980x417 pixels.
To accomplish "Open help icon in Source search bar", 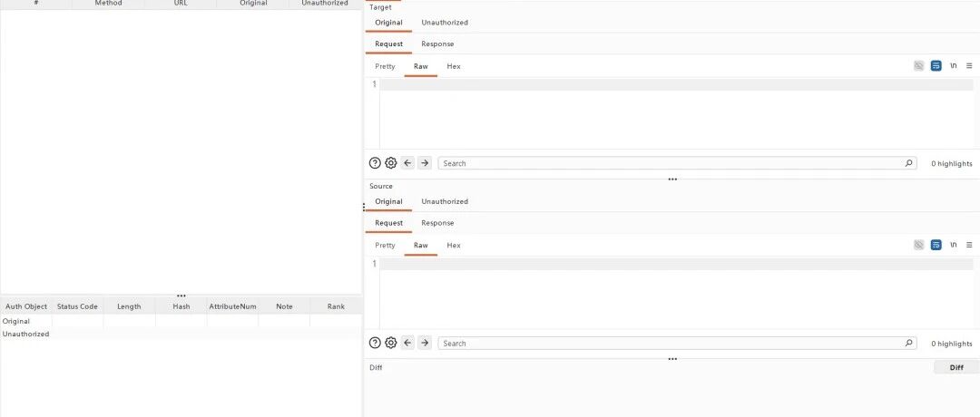I will point(375,343).
